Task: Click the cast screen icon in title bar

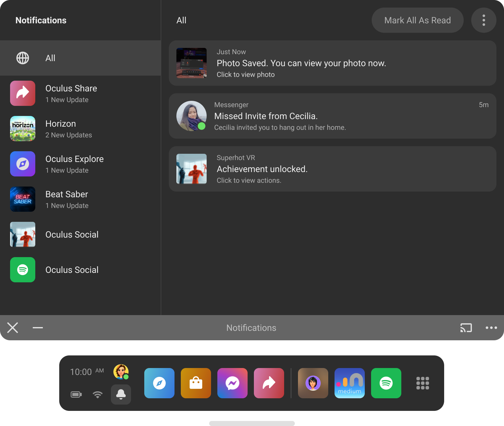Action: tap(466, 328)
